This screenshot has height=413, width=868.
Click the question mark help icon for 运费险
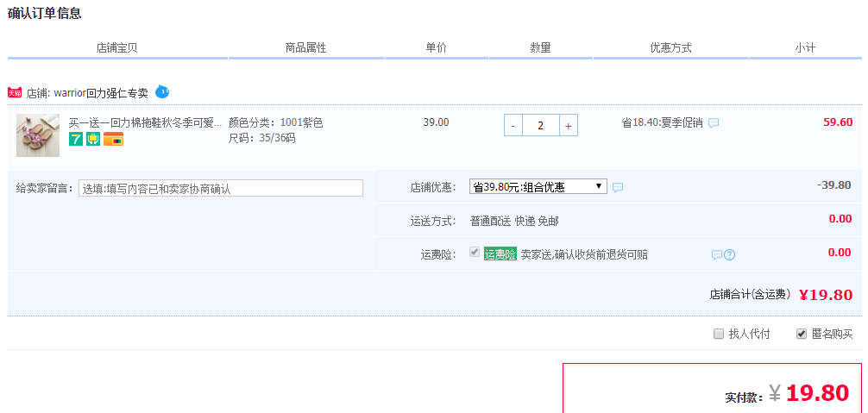pos(730,255)
